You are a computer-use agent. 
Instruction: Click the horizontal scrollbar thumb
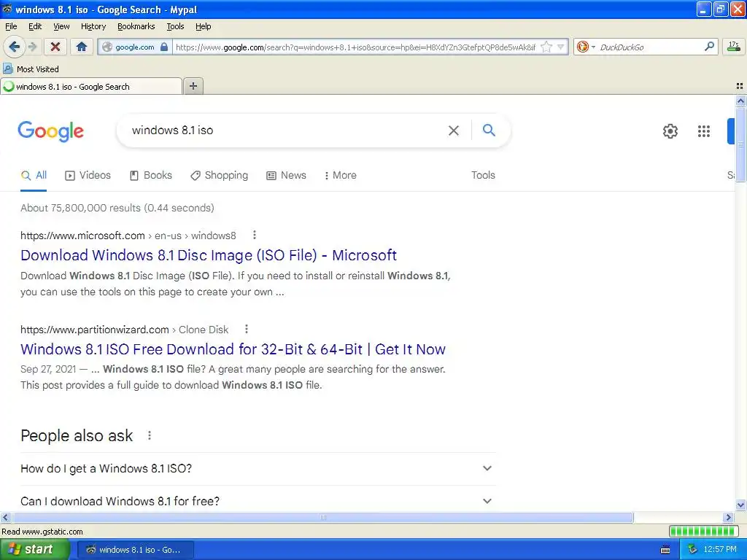322,517
